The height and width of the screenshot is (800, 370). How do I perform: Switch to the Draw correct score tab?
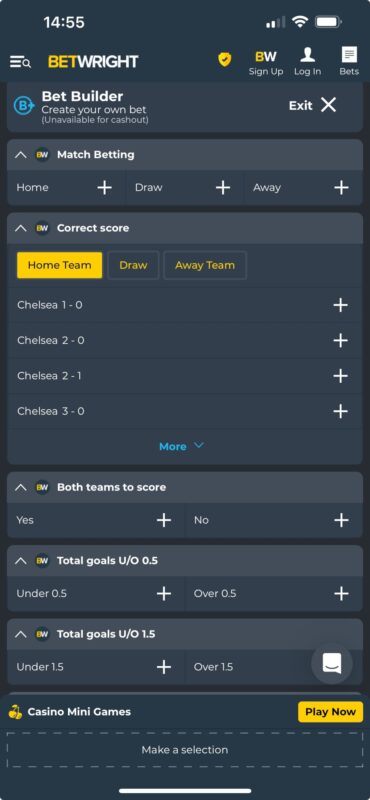point(133,265)
